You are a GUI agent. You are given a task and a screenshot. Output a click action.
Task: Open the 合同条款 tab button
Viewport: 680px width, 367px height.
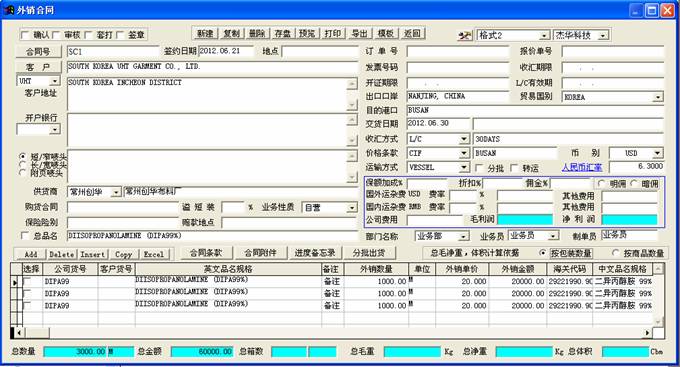(206, 253)
